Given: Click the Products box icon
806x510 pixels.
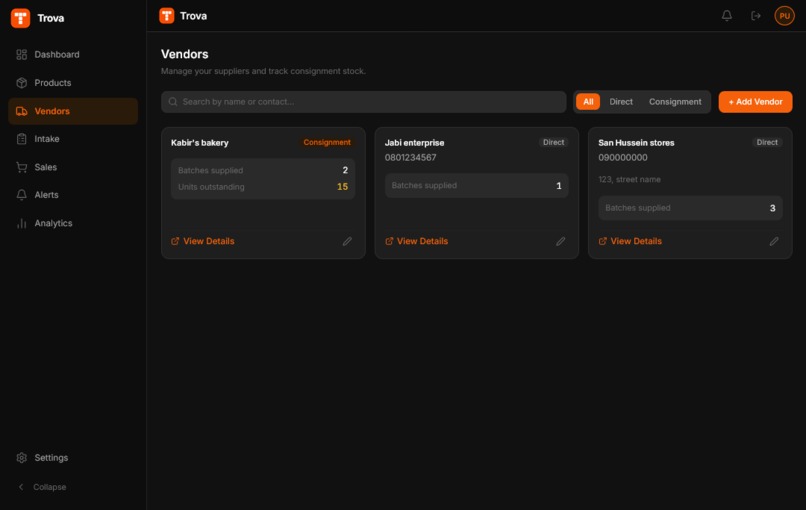Looking at the screenshot, I should pos(22,83).
